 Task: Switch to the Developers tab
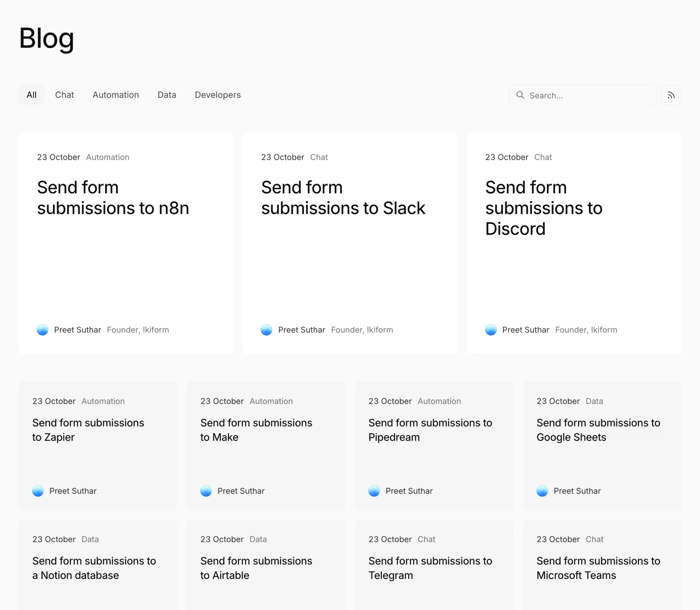[218, 95]
